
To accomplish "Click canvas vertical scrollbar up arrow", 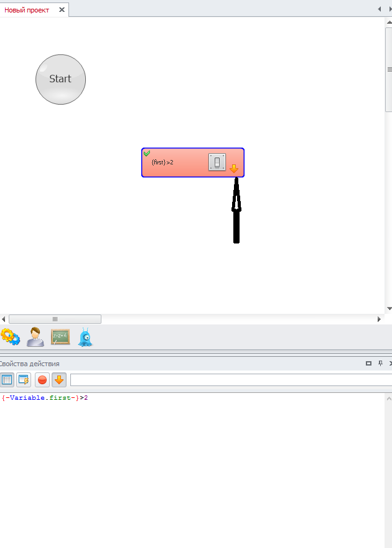I will [x=390, y=22].
